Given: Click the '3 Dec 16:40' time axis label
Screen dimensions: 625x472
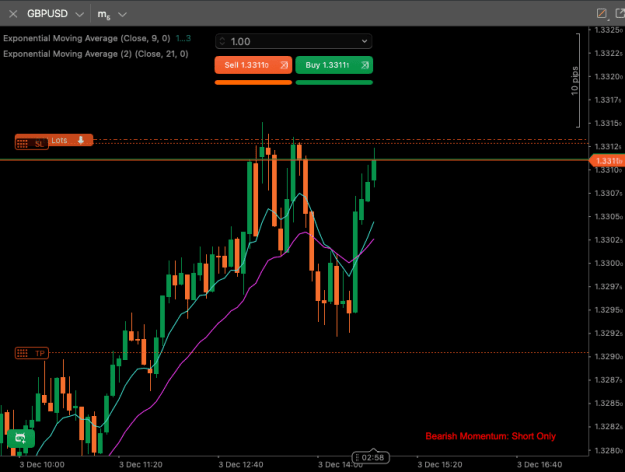Looking at the screenshot, I should (x=539, y=464).
